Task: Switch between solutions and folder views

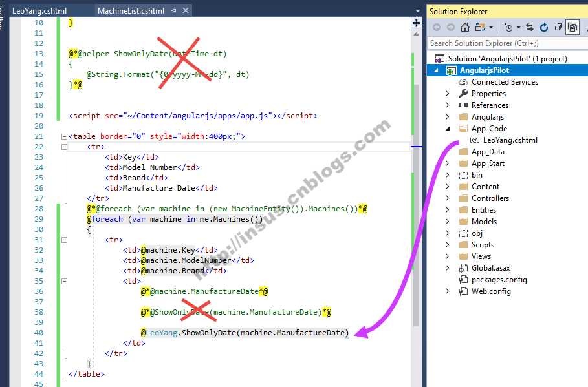Action: pyautogui.click(x=479, y=27)
